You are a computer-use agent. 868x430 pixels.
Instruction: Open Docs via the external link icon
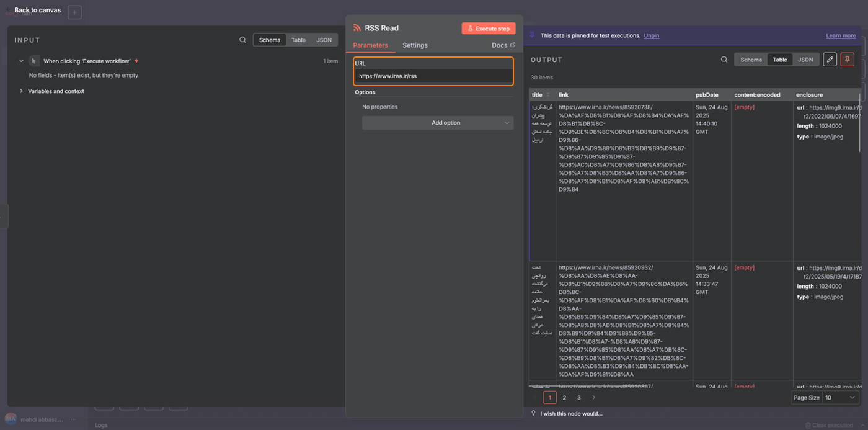tap(512, 45)
